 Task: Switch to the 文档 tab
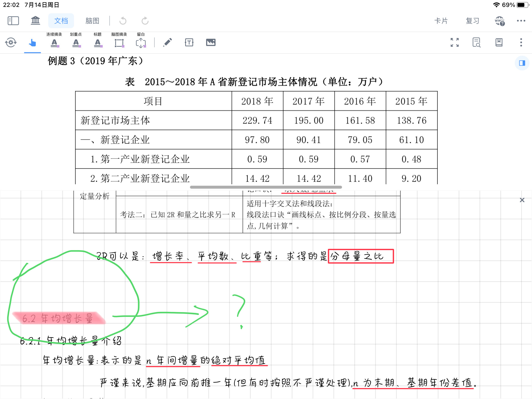click(61, 21)
